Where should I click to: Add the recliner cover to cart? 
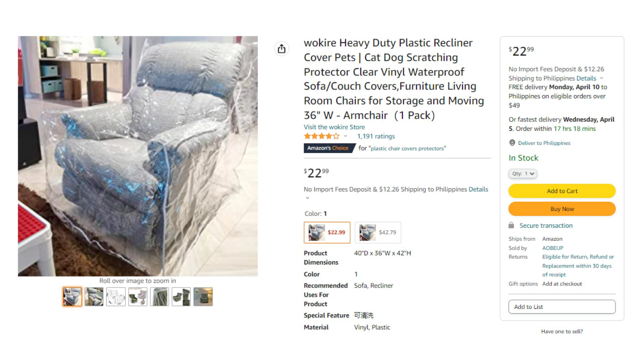pos(562,191)
